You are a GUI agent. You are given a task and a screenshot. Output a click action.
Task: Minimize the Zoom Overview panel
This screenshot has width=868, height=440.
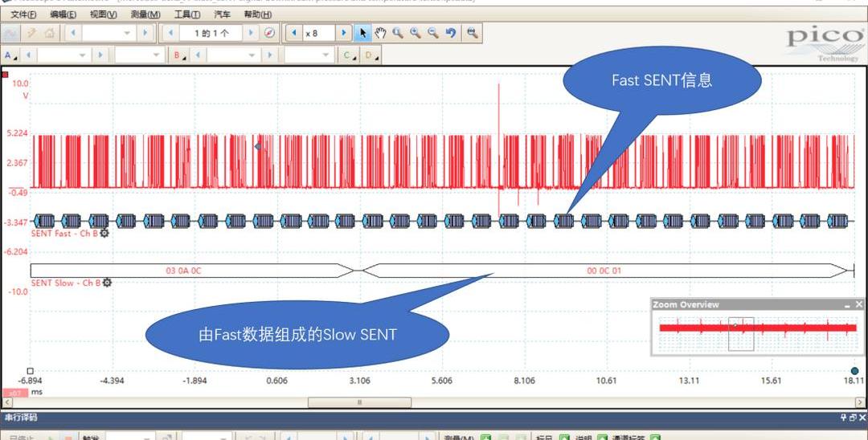point(848,304)
